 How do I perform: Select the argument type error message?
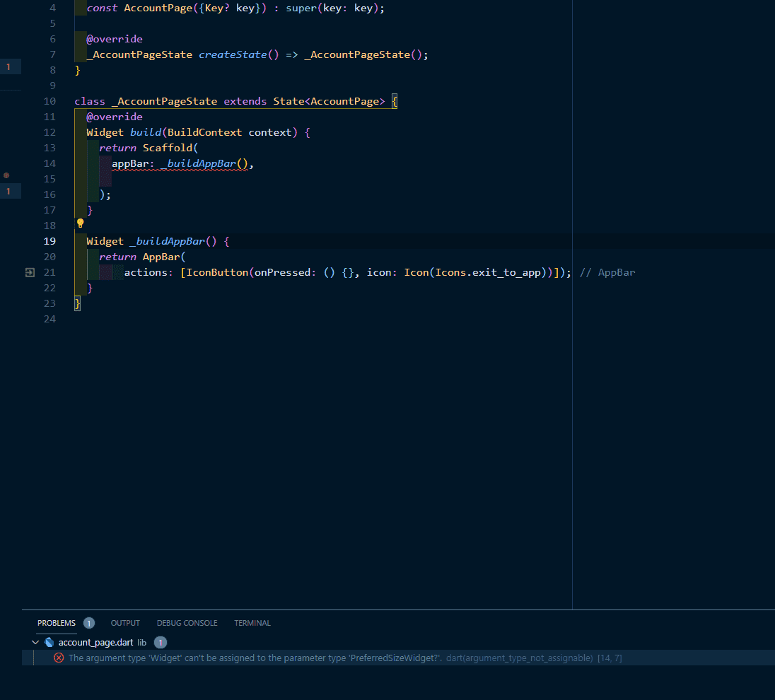point(255,658)
